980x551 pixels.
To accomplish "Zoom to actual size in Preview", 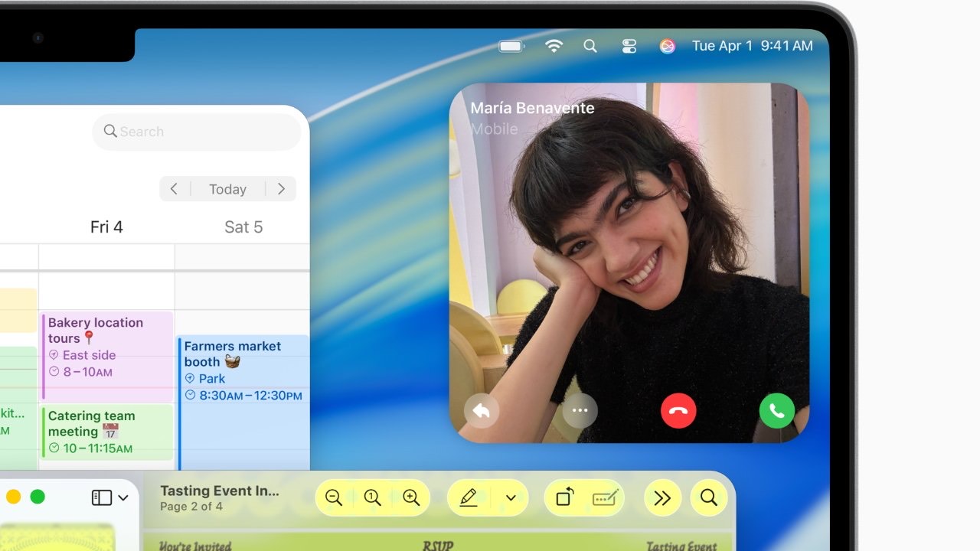I will coord(373,498).
